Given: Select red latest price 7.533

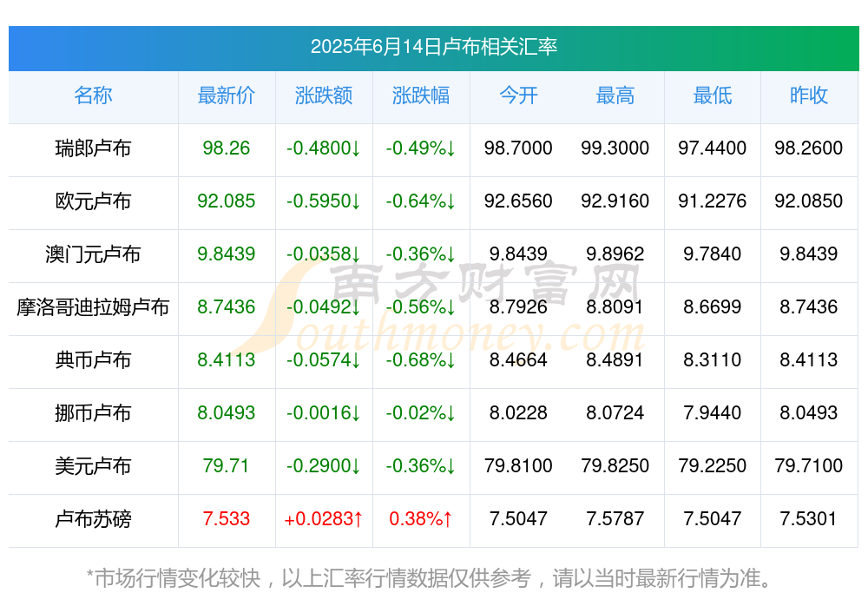Looking at the screenshot, I should (x=227, y=518).
